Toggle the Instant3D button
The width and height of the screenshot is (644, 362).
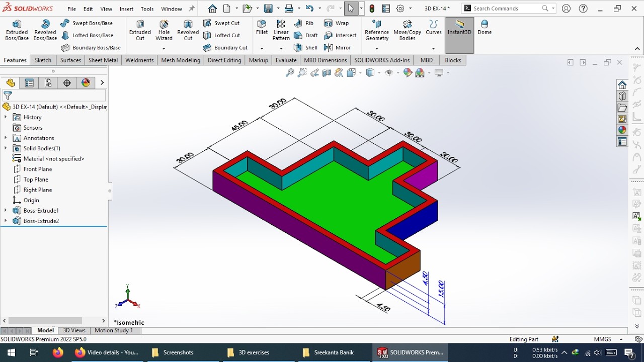click(459, 35)
